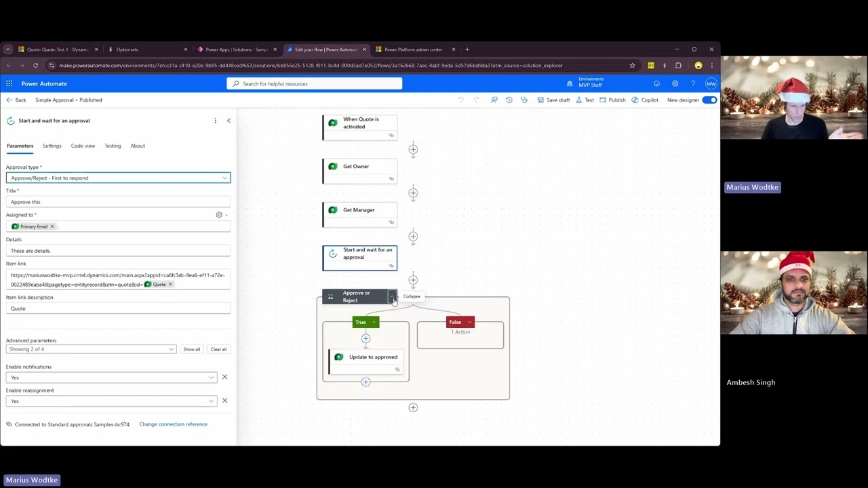This screenshot has width=868, height=488.
Task: Switch to the Settings tab
Action: 52,146
